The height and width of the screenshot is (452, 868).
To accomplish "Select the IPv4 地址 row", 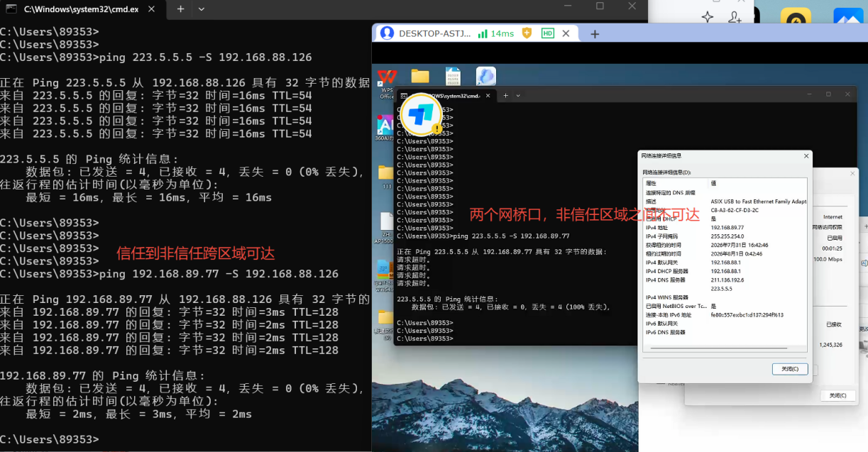I will click(725, 228).
